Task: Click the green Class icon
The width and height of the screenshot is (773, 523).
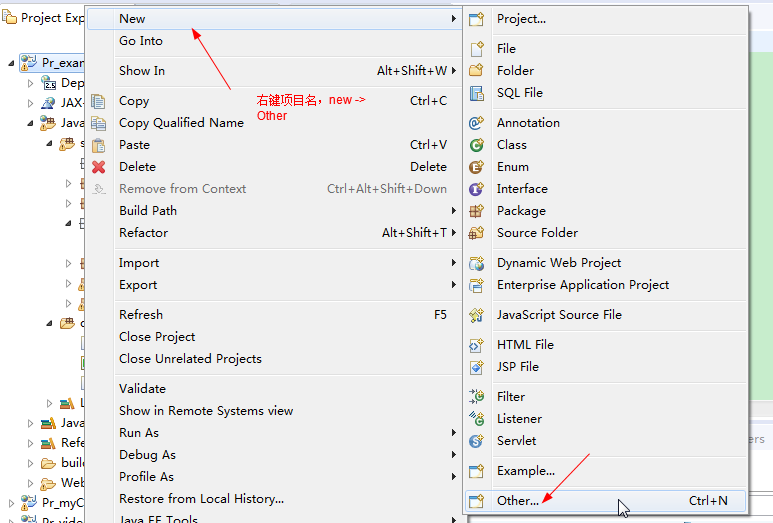Action: click(476, 145)
